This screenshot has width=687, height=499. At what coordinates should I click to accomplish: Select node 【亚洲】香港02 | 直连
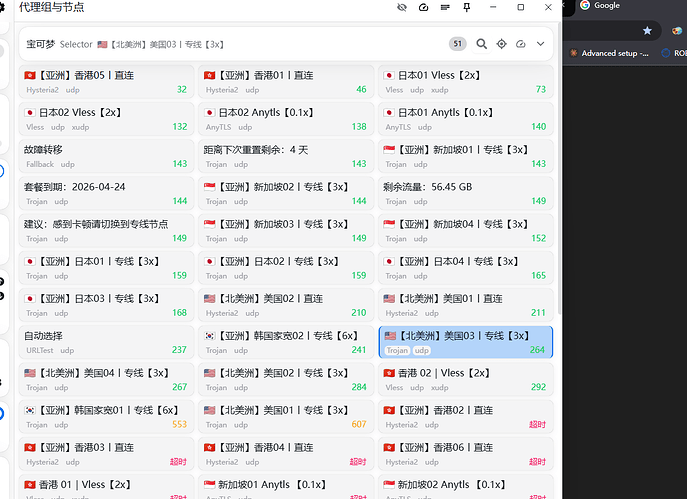click(x=466, y=417)
